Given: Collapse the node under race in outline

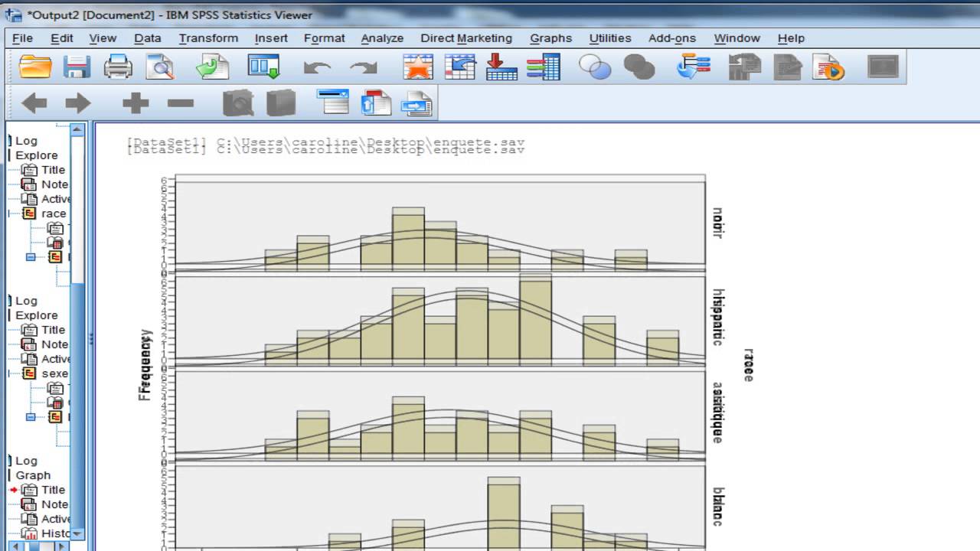Looking at the screenshot, I should (x=31, y=257).
